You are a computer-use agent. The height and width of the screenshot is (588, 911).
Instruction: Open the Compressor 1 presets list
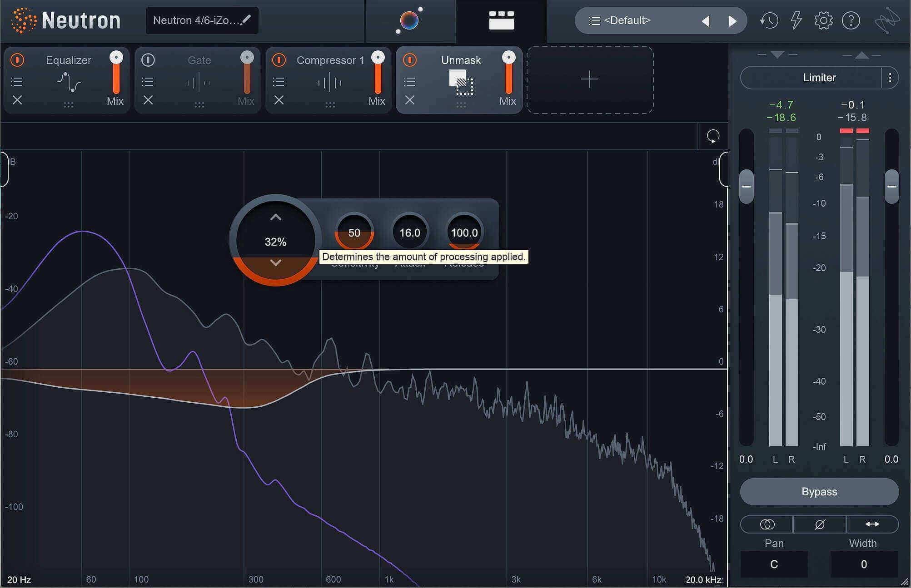pos(279,82)
